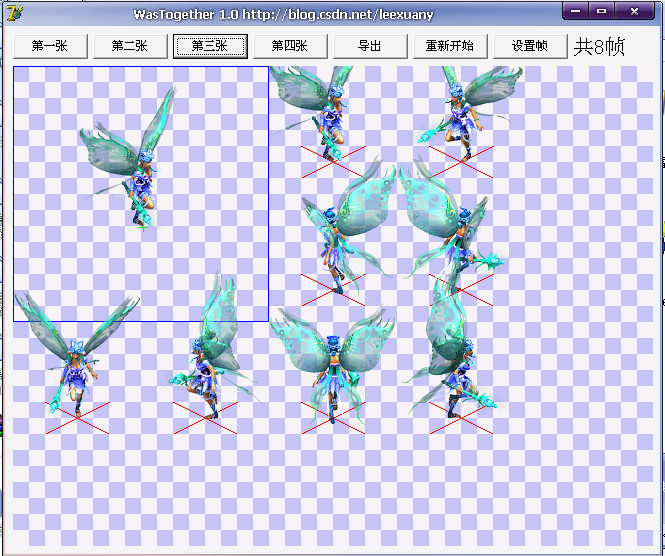Viewport: 665px width, 556px height.
Task: Click the WasTogether 1.0 title bar text
Action: (x=283, y=14)
